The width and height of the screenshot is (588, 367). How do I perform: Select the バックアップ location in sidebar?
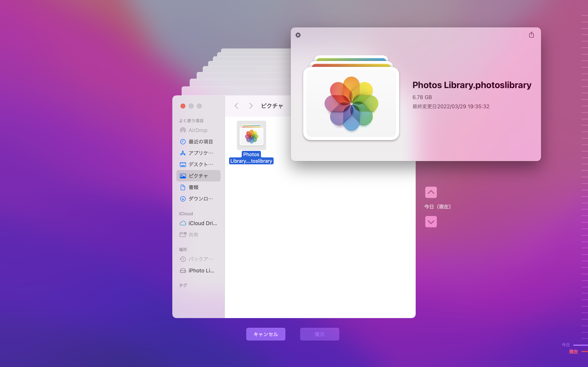[200, 259]
